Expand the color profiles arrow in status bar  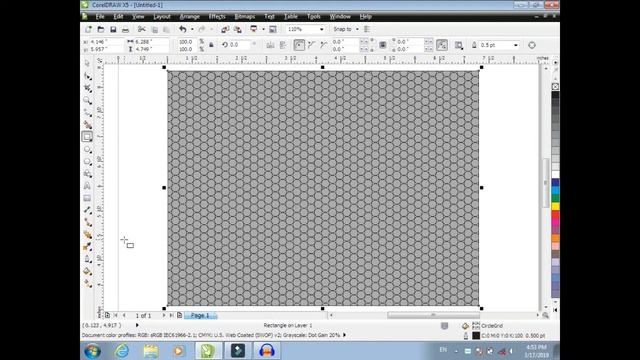(344, 335)
